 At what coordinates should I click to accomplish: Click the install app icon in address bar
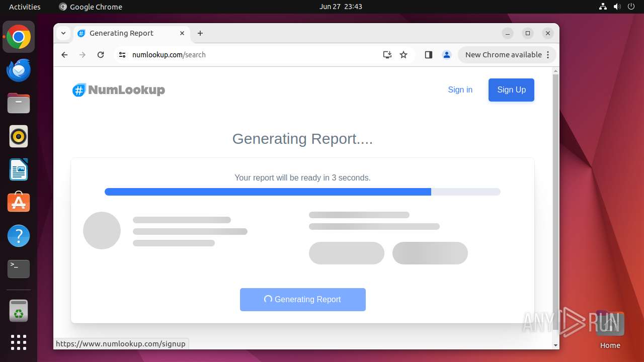click(387, 55)
